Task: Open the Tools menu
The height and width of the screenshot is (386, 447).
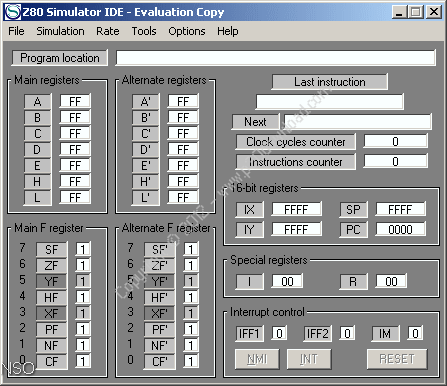Action: coord(144,31)
